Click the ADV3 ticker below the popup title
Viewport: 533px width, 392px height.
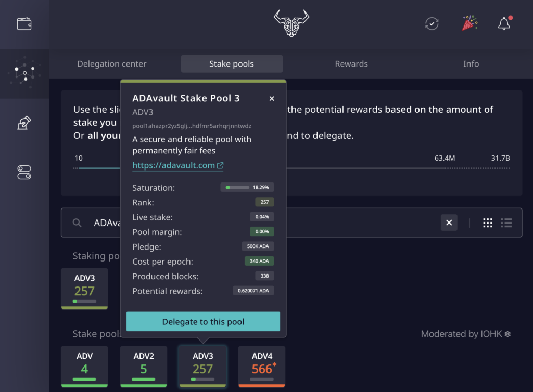click(143, 112)
